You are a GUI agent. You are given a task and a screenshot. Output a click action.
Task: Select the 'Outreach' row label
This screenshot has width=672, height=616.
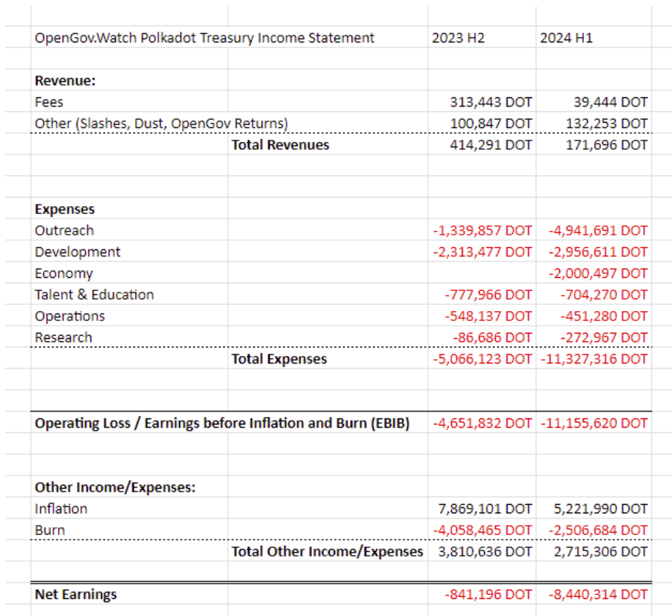tap(64, 231)
